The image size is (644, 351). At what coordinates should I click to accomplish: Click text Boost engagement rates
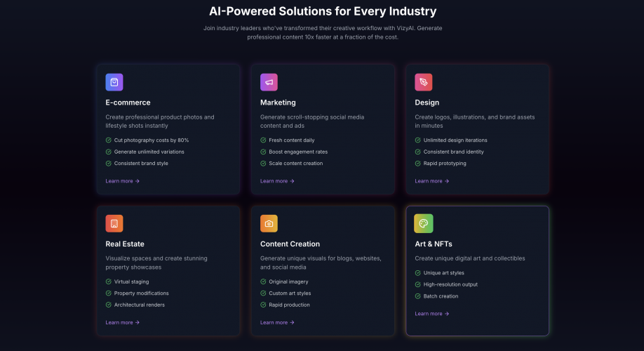click(x=298, y=152)
